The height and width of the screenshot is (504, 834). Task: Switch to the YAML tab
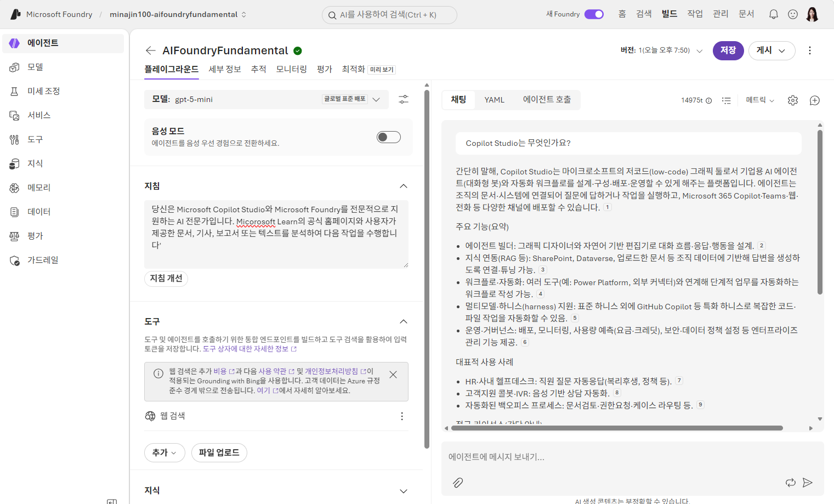tap(494, 100)
